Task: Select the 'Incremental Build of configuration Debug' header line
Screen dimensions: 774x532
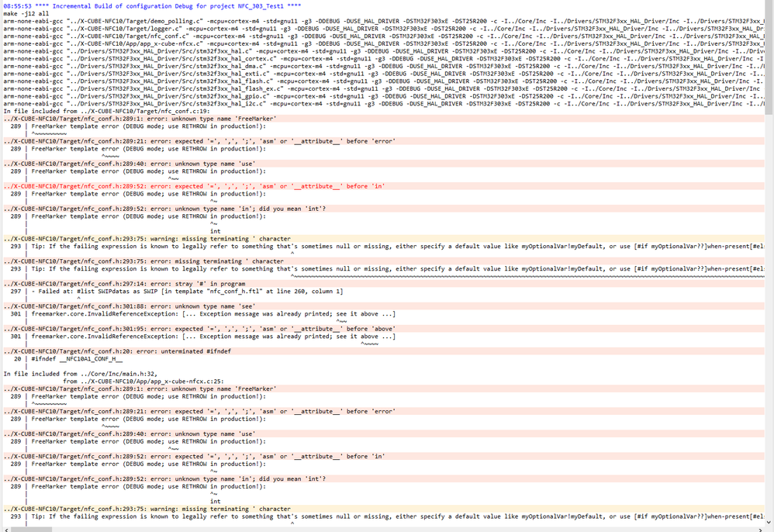Action: 152,6
